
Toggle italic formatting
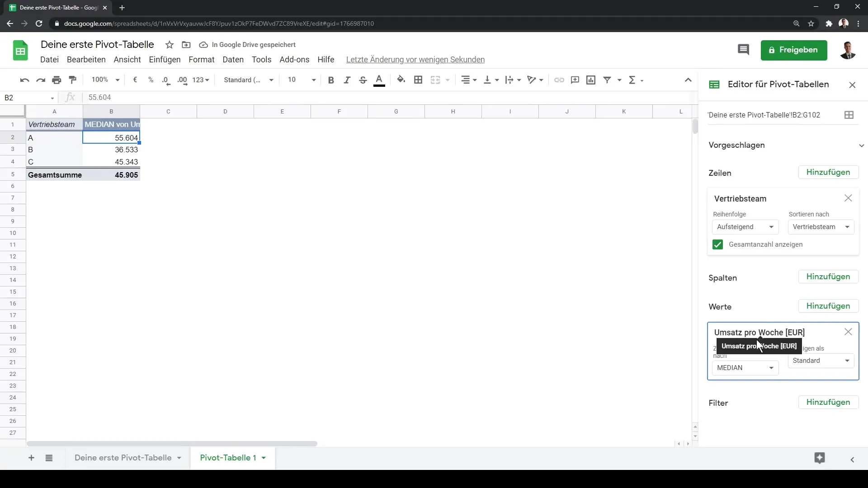(x=347, y=80)
